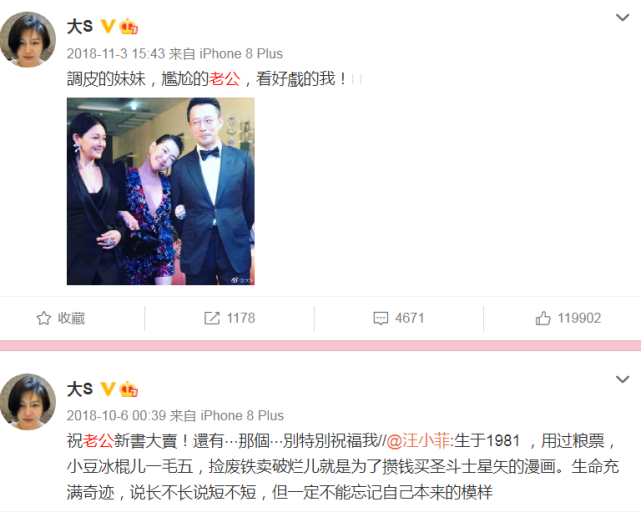Open the 大S username on second post
The width and height of the screenshot is (641, 512).
click(x=80, y=389)
